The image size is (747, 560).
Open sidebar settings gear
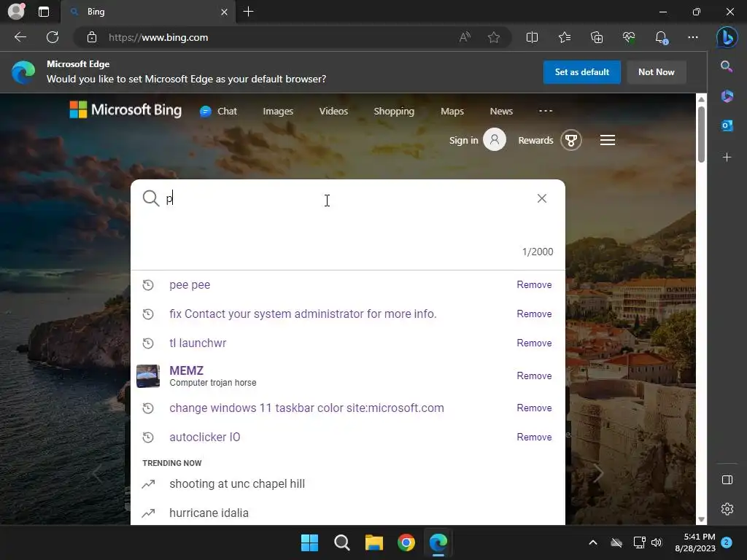[727, 509]
